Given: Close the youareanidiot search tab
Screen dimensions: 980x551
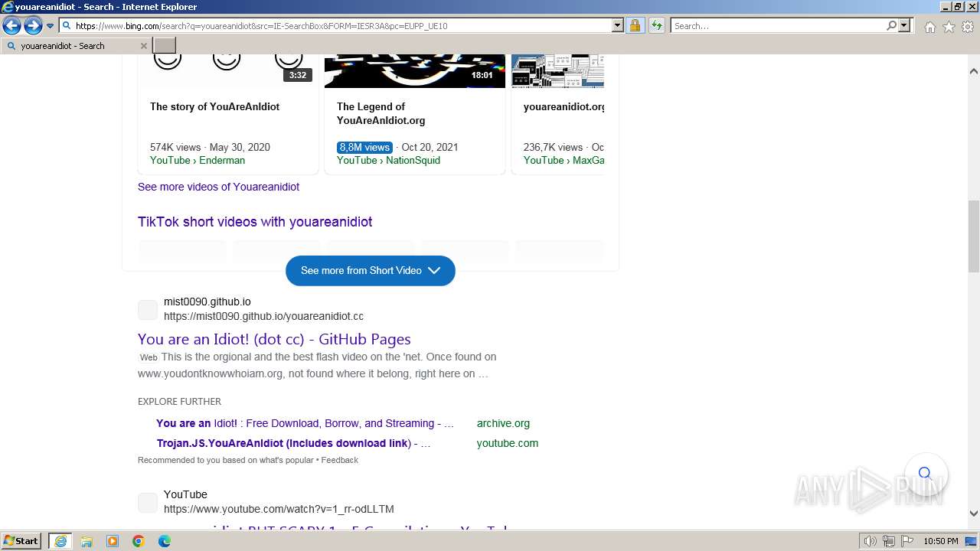Looking at the screenshot, I should (x=143, y=46).
